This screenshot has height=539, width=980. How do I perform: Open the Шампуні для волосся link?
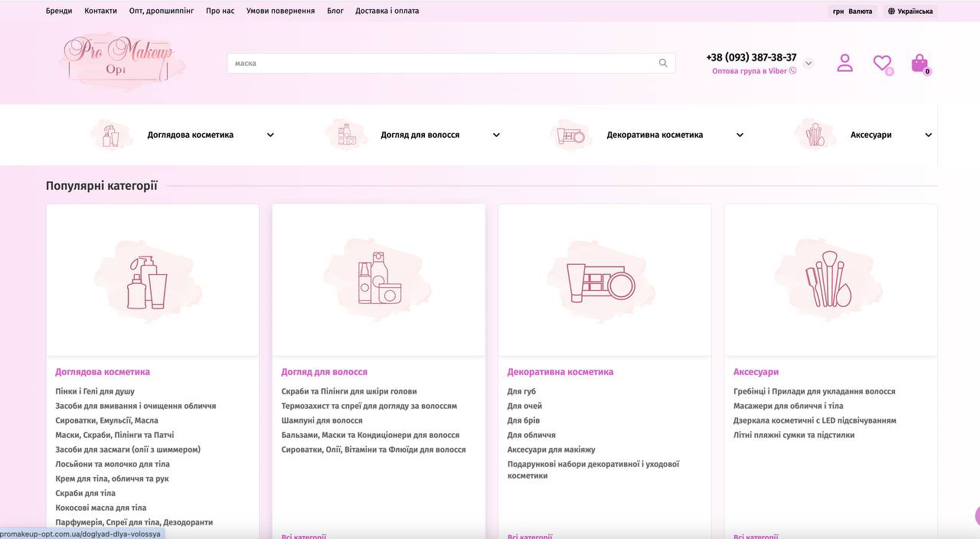[x=322, y=420]
